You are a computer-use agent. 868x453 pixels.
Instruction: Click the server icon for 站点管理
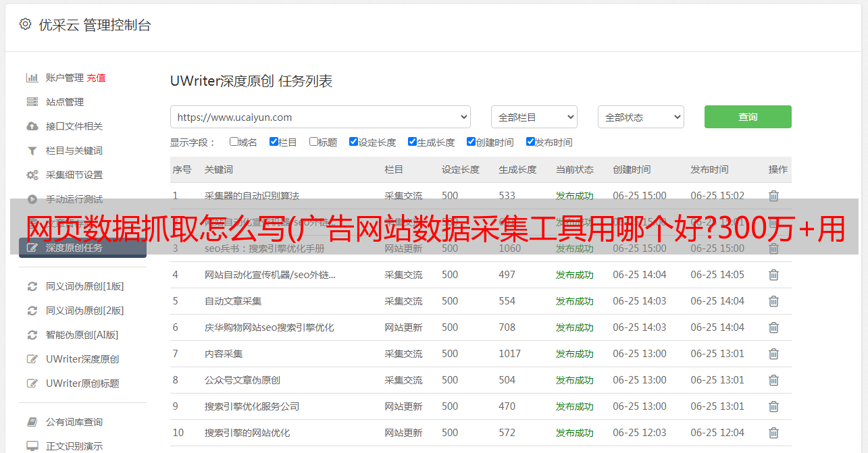pyautogui.click(x=32, y=102)
